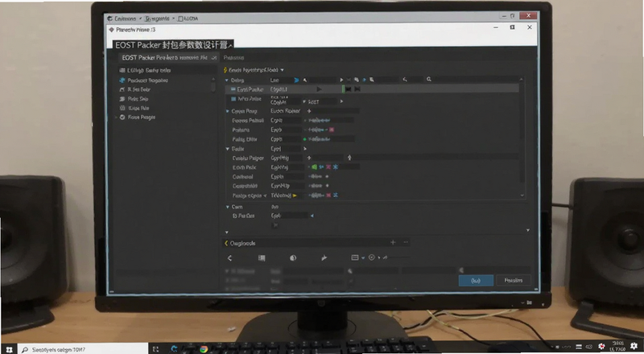The width and height of the screenshot is (644, 354).
Task: Open blue dropdown arrow beside panel layout icon
Action: (363, 258)
